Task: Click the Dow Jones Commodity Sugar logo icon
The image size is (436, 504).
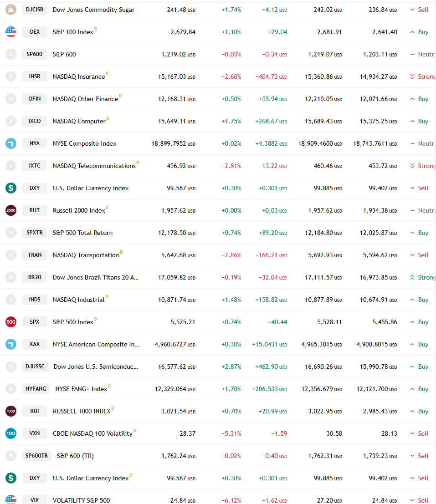Action: coord(11,10)
